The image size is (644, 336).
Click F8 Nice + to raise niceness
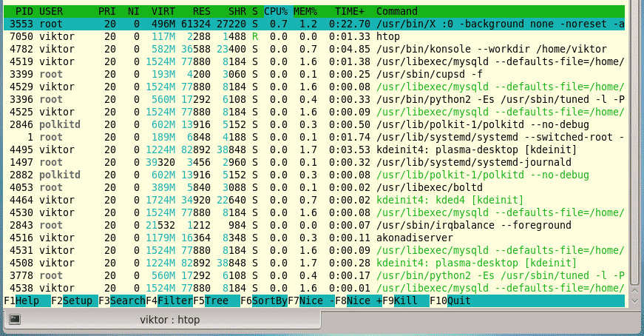[364, 301]
